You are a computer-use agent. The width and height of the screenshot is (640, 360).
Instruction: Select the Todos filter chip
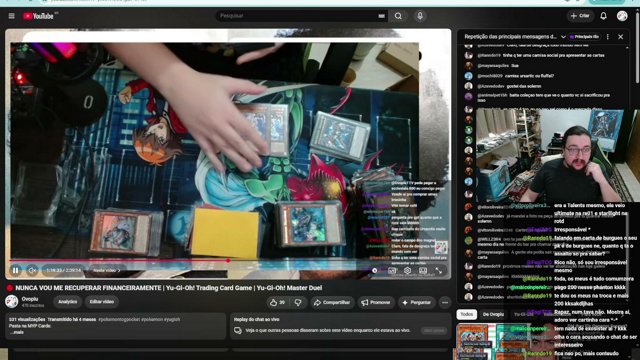[467, 314]
